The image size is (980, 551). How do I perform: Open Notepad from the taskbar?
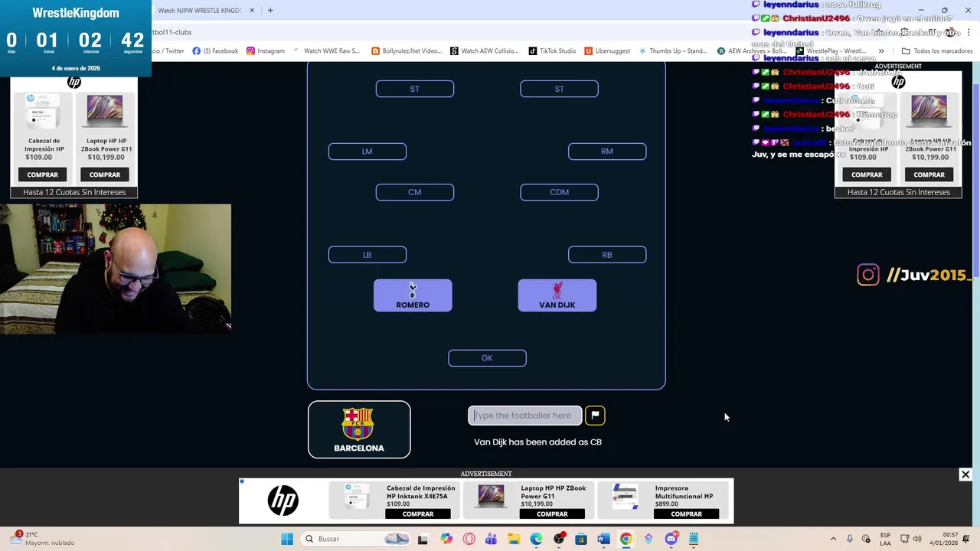click(x=694, y=539)
